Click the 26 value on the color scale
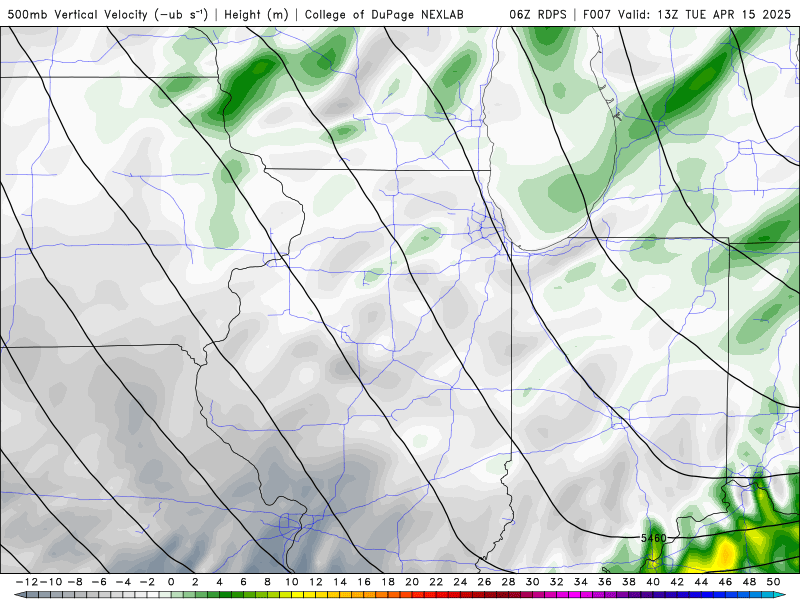Viewport: 800px width, 600px height. [x=484, y=582]
